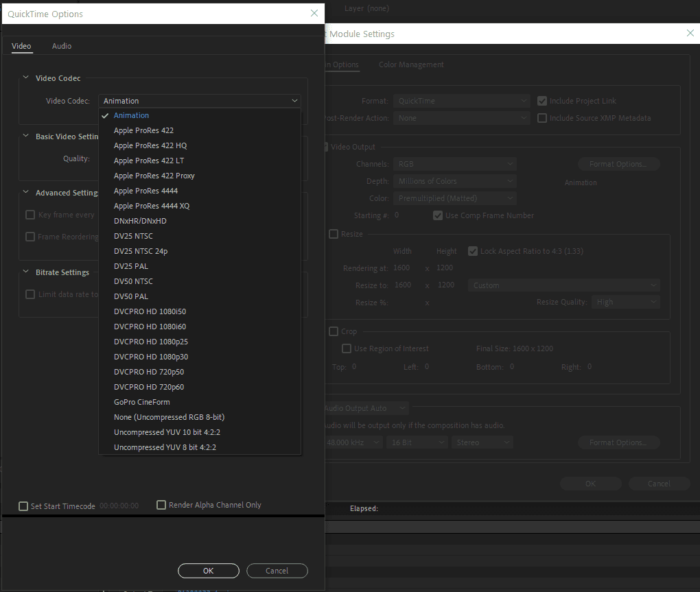Image resolution: width=700 pixels, height=592 pixels.
Task: Select None (Uncompressed RGB 8-bit)
Action: tap(169, 417)
